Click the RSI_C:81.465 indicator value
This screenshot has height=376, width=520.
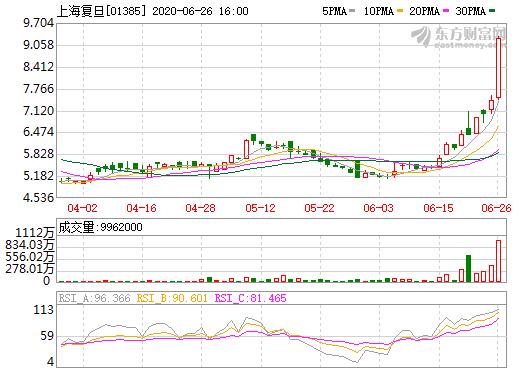coord(250,298)
